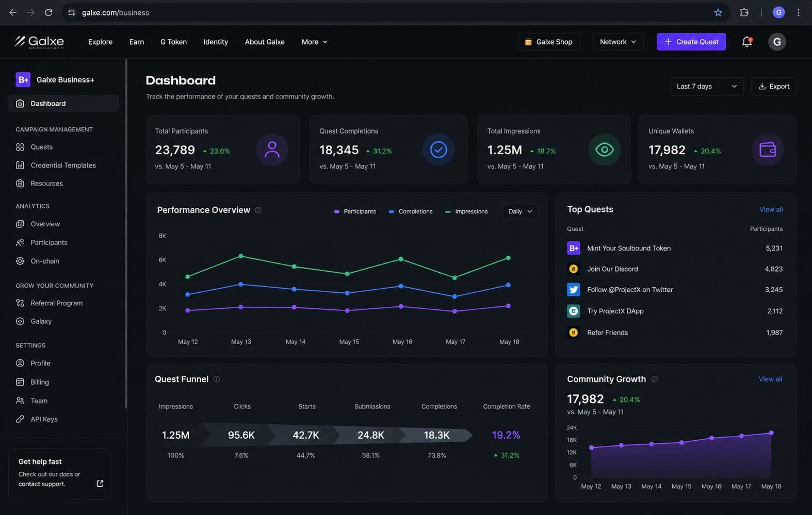Open the Explore menu item
The image size is (812, 515).
point(100,42)
